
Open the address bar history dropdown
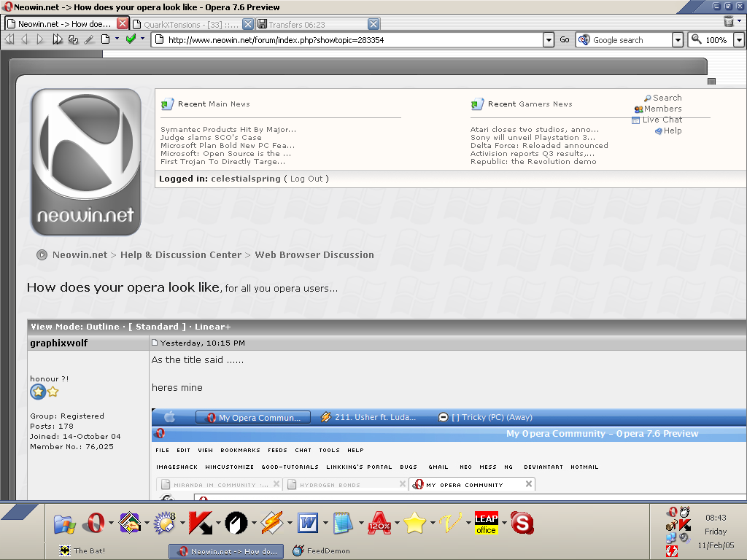549,39
